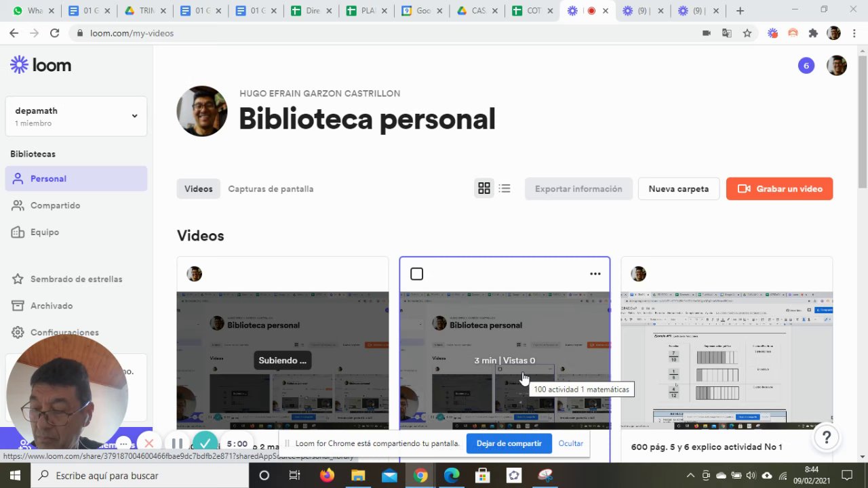Open Firefox from the taskbar
The width and height of the screenshot is (868, 488).
(x=327, y=476)
